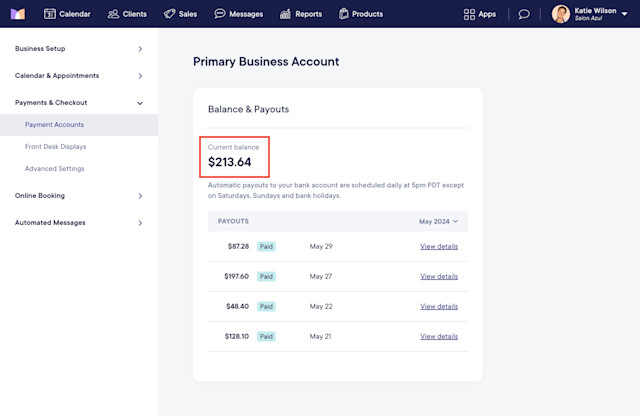640x416 pixels.
Task: Open the May 2024 month dropdown
Action: click(x=439, y=221)
